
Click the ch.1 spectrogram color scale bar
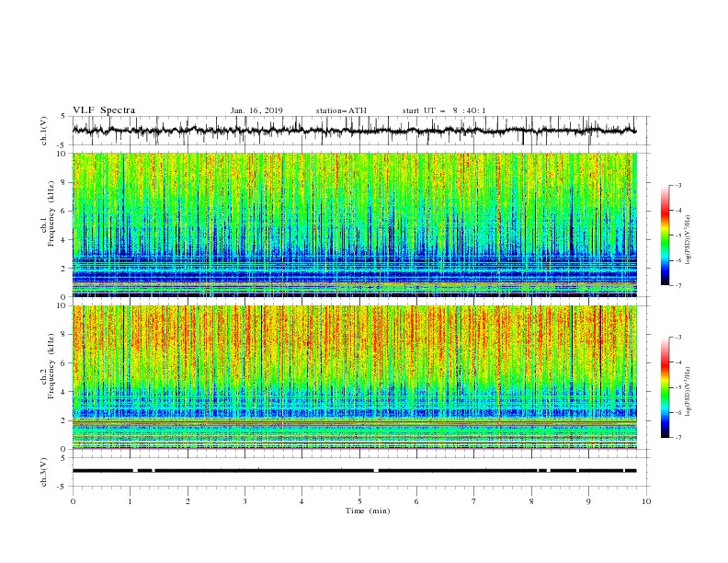pos(665,236)
